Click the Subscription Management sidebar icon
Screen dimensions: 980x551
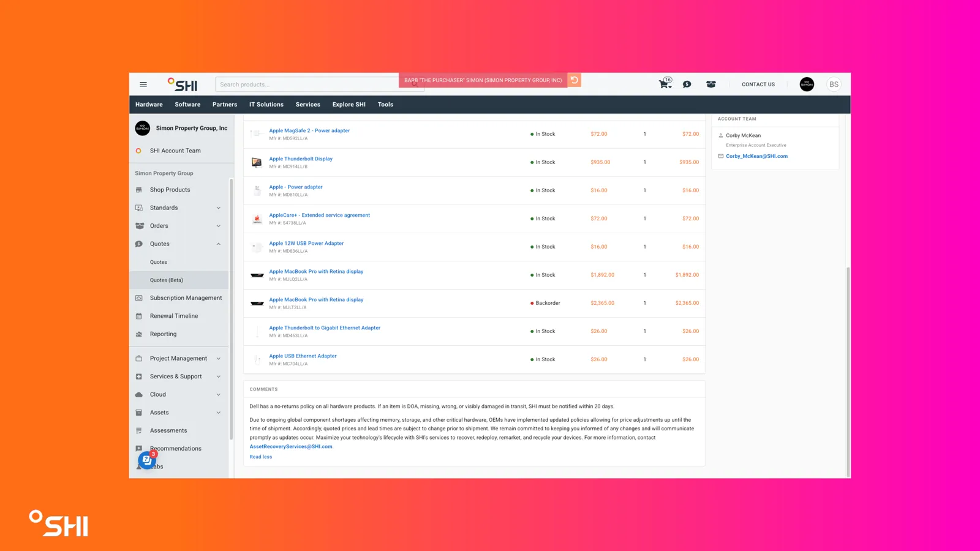[x=139, y=298]
